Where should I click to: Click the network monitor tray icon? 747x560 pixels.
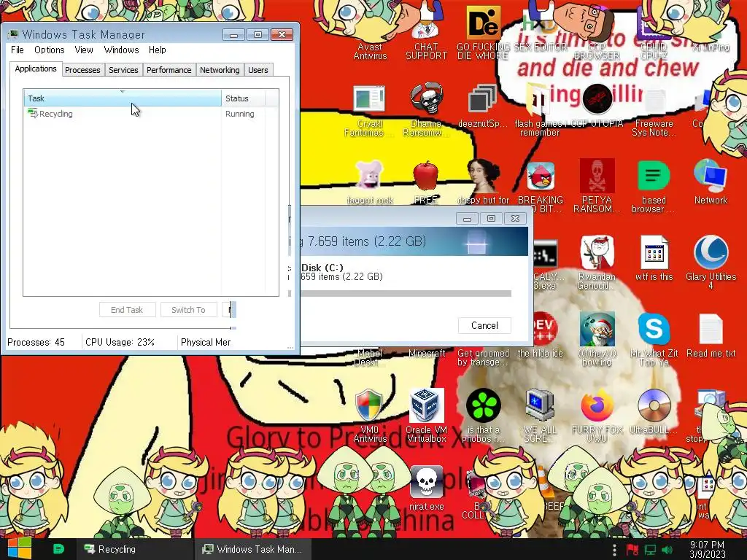coord(650,550)
